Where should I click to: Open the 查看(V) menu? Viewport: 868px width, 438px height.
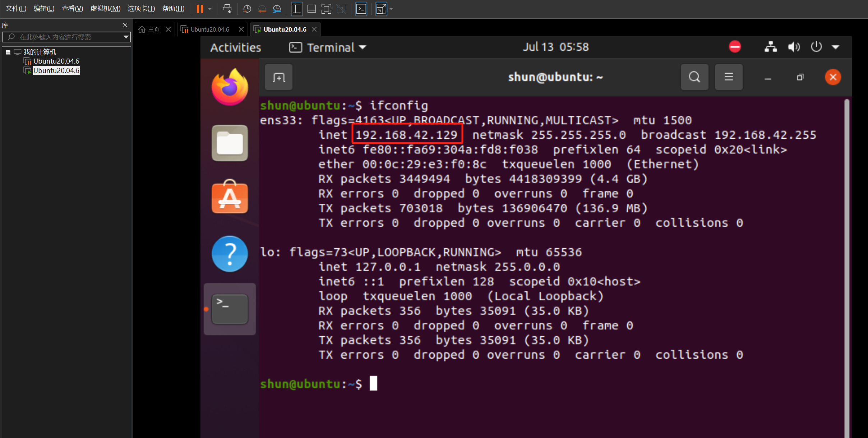point(72,9)
